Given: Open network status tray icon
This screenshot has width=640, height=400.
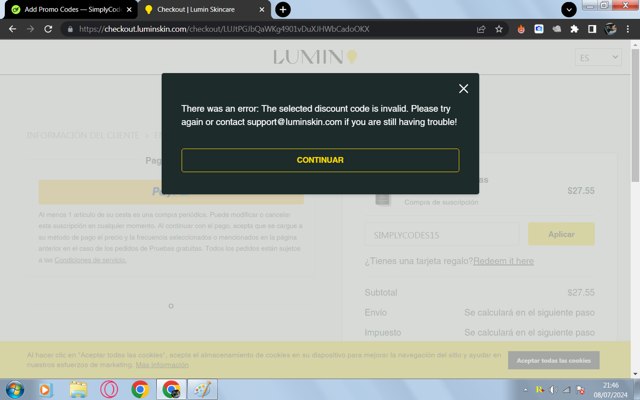Looking at the screenshot, I should pos(567,390).
